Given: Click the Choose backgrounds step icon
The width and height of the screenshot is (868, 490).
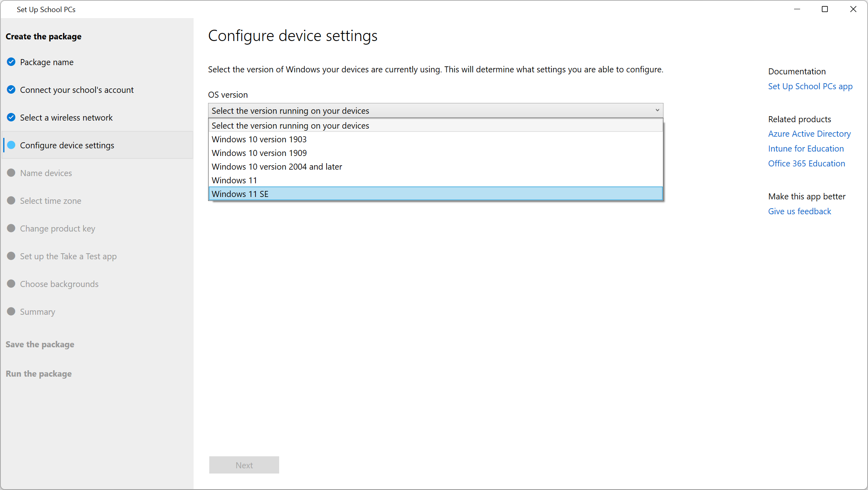Looking at the screenshot, I should click(x=11, y=283).
